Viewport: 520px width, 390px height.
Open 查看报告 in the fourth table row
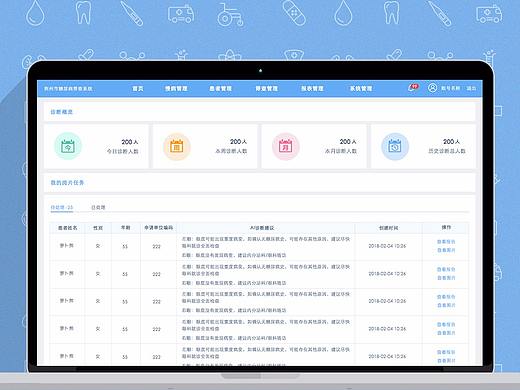(446, 324)
